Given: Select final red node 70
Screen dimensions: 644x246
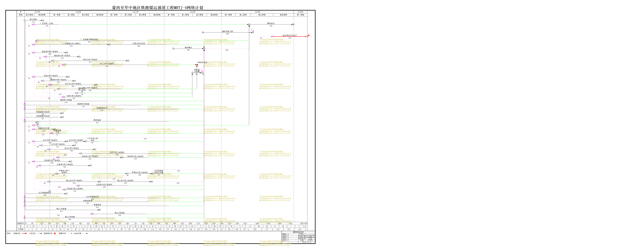Looking at the screenshot, I should pyautogui.click(x=307, y=36).
